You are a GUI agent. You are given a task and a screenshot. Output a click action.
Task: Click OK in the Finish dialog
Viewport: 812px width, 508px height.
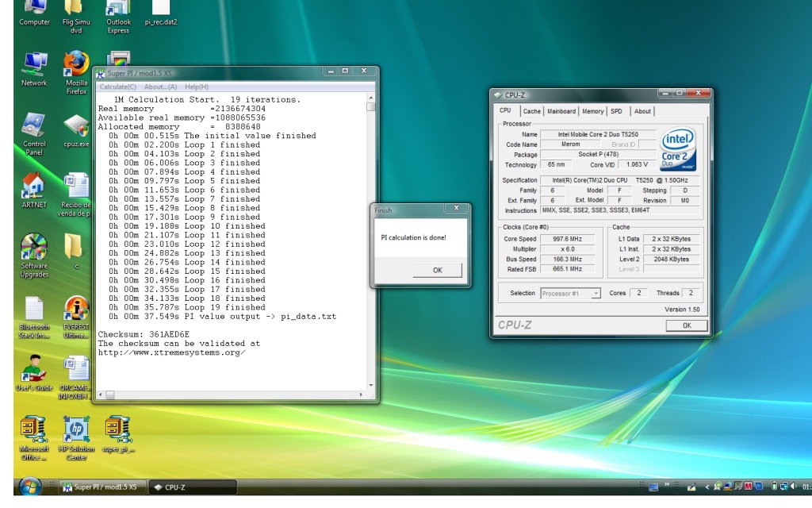click(437, 270)
